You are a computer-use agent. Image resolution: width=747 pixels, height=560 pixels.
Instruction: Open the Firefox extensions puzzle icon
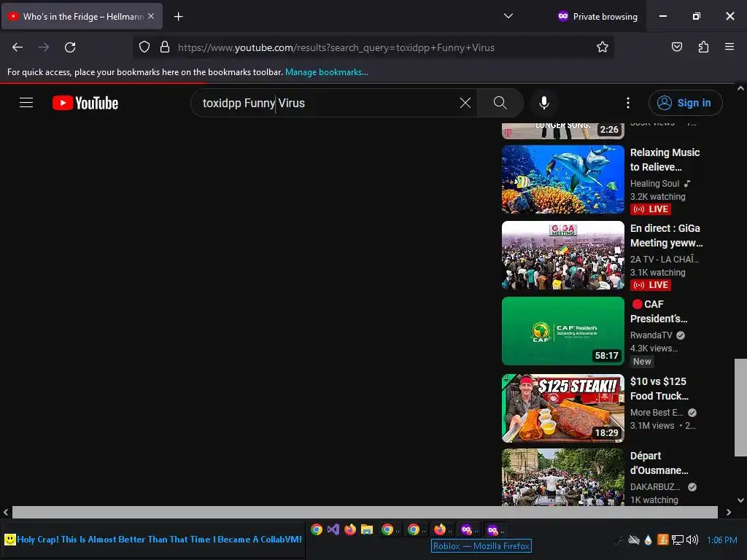703,47
